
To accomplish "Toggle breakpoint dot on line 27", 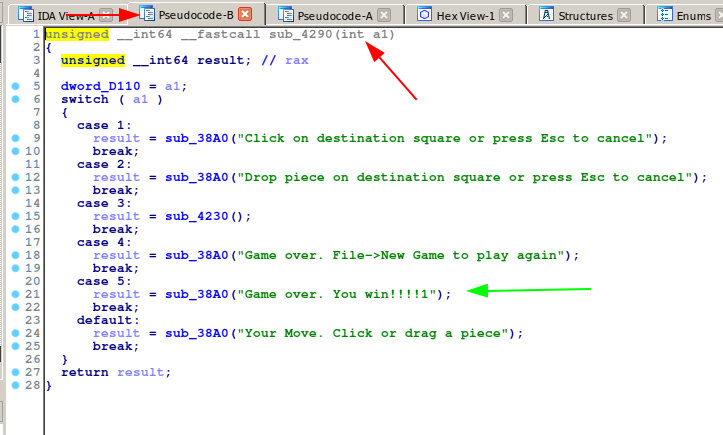I will (15, 372).
